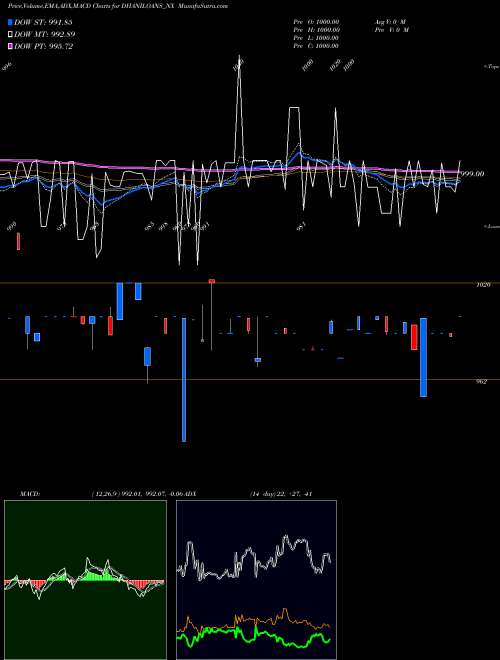The image size is (500, 660).
Task: Click the ADX values '(14 day) 22, +27, -41'
Action: tap(281, 494)
